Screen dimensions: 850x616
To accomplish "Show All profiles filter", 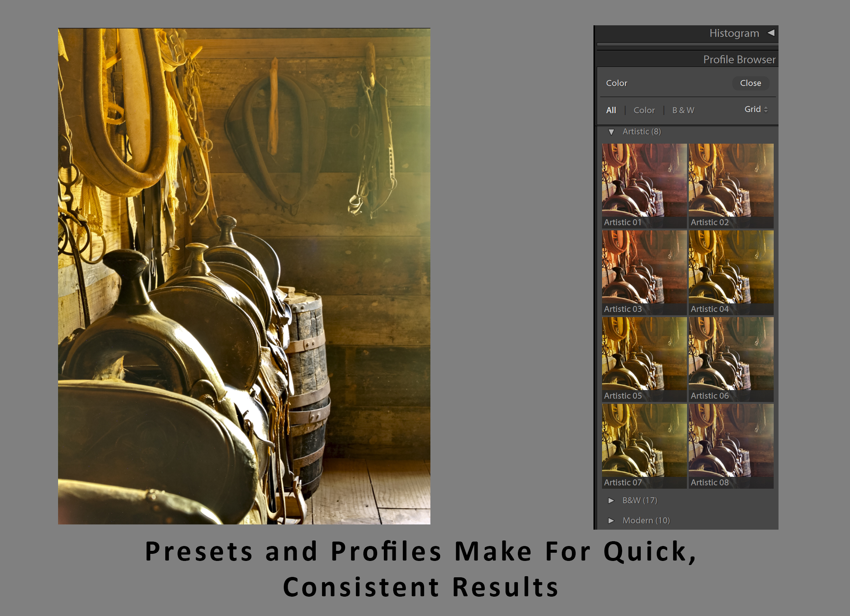I will pos(611,110).
